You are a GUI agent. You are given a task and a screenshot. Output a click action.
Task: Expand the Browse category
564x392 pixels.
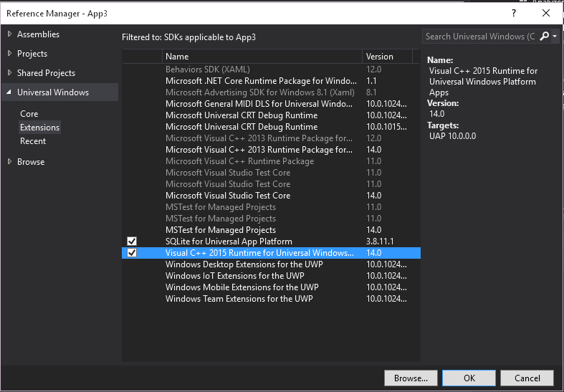[9, 162]
